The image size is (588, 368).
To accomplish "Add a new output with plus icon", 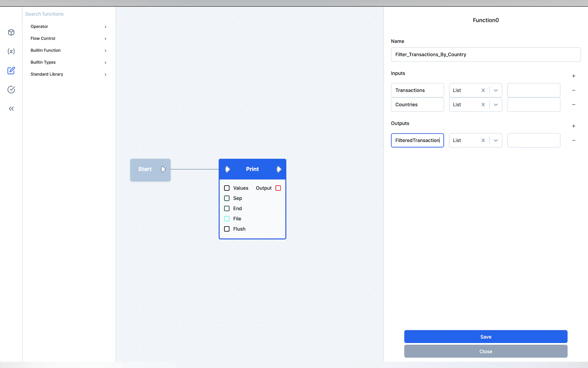I will pos(573,126).
